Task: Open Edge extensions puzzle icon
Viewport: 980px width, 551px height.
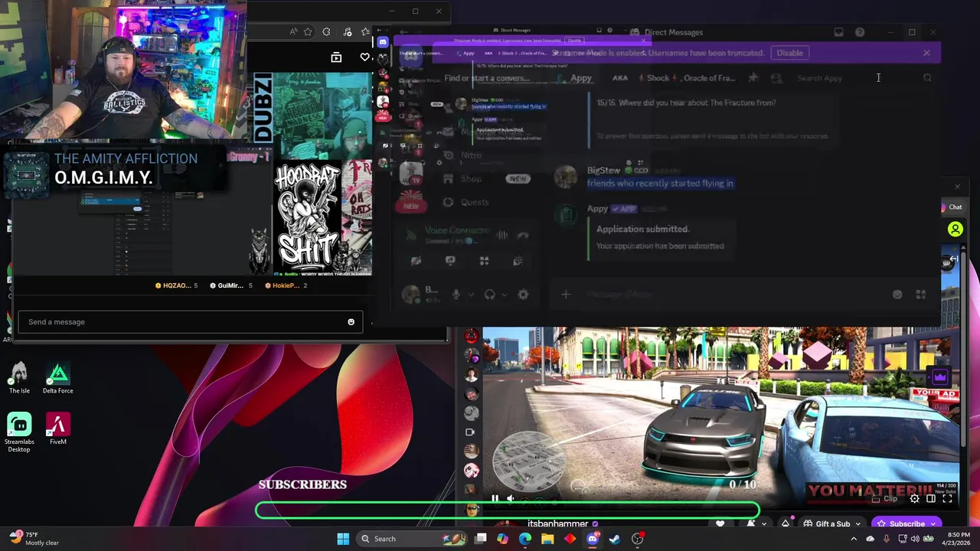Action: pyautogui.click(x=327, y=32)
